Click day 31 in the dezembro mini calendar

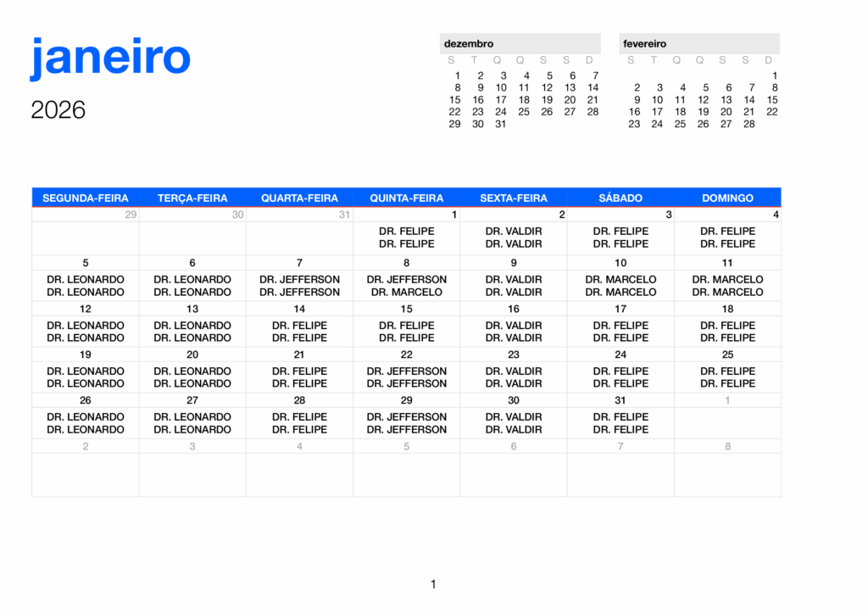501,124
